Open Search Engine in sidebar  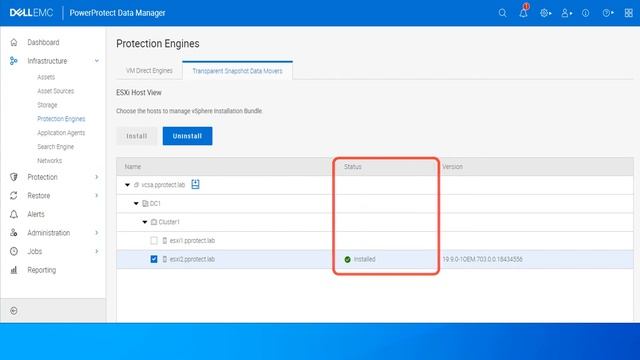pyautogui.click(x=56, y=147)
